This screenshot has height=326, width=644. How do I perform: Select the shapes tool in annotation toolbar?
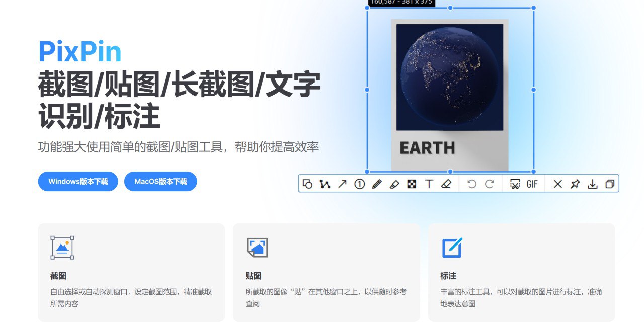coord(307,184)
